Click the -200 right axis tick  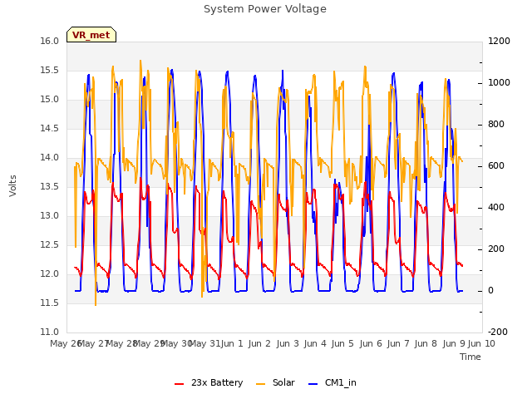coord(498,332)
